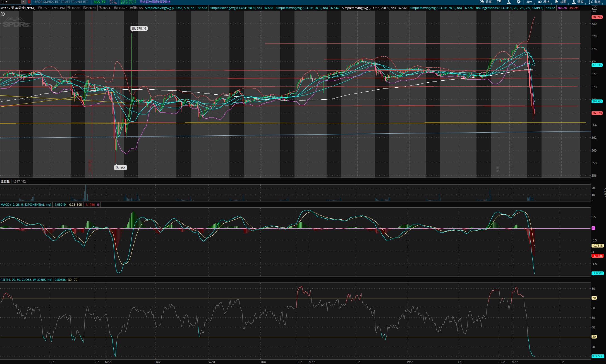Click the clipboard info icon in top toolbar
The height and width of the screenshot is (364, 606).
[x=499, y=2]
